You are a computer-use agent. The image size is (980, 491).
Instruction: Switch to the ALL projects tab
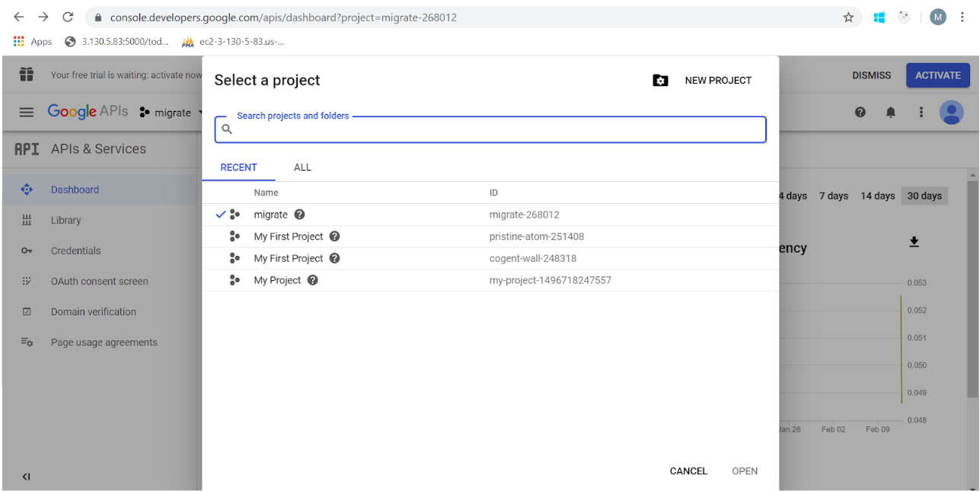[x=302, y=167]
